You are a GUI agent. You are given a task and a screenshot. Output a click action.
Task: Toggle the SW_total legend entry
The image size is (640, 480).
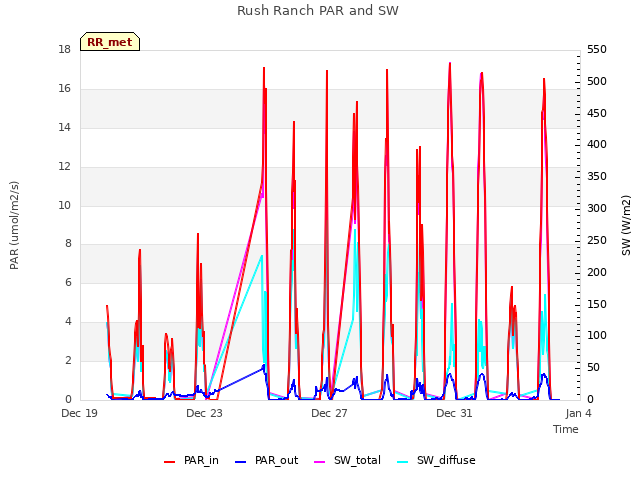pos(347,460)
